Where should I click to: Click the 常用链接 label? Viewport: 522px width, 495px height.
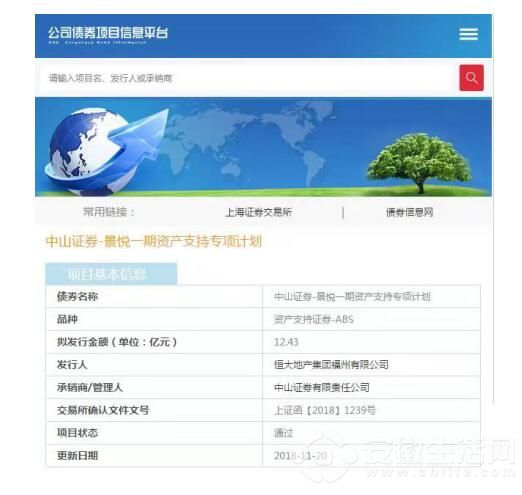(109, 212)
